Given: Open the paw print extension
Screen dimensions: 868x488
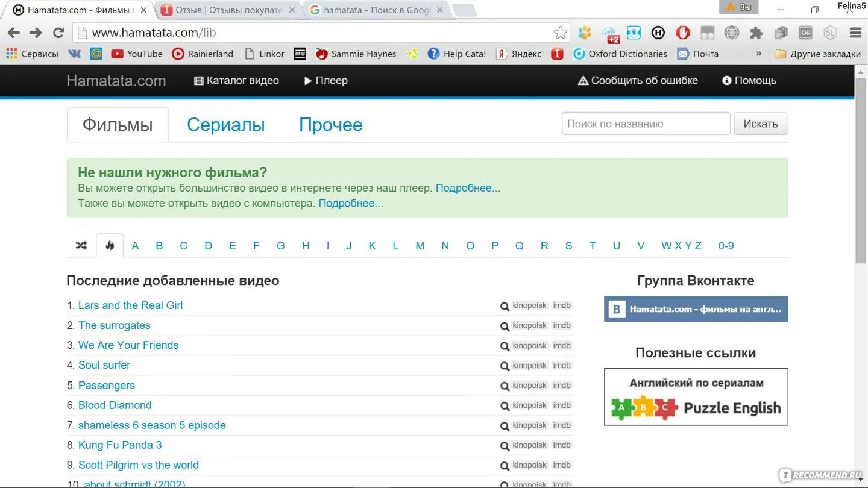Looking at the screenshot, I should [585, 33].
